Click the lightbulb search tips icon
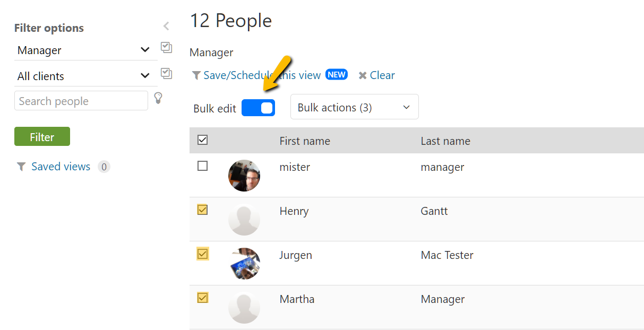 coord(158,98)
